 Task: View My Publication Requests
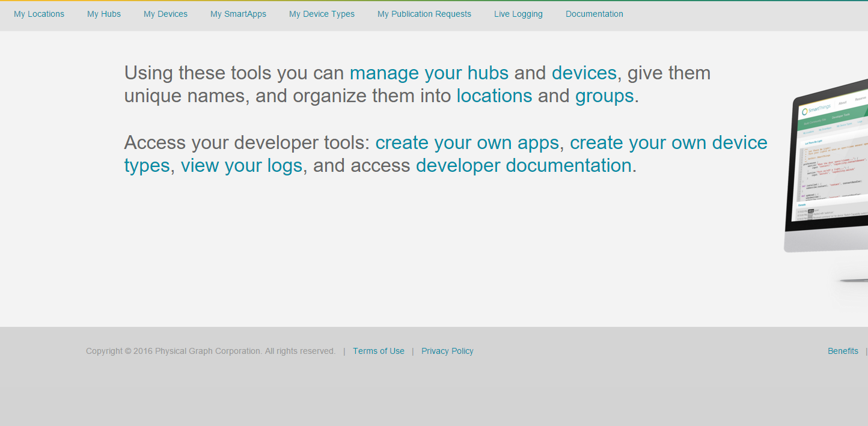[x=424, y=14]
